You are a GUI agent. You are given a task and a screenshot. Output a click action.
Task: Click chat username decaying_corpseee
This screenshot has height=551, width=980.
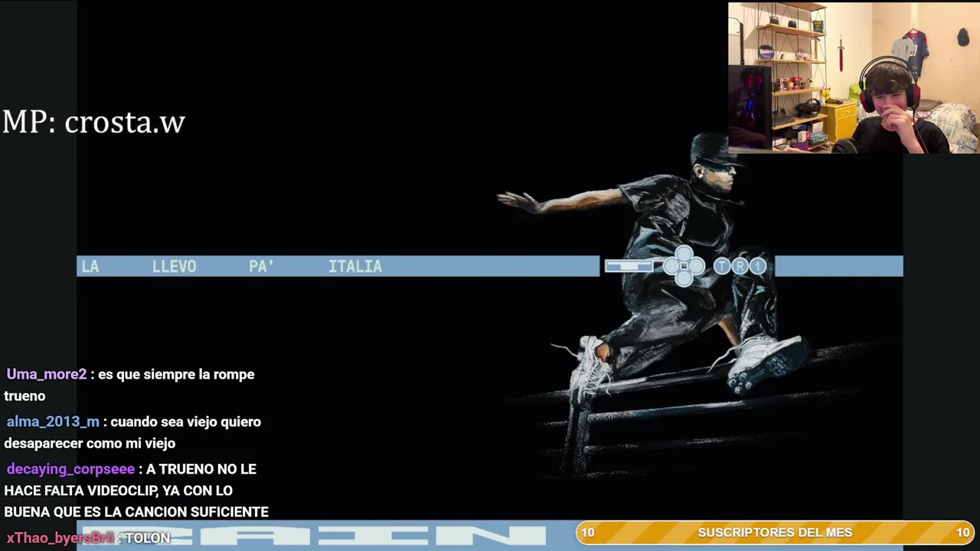[70, 469]
